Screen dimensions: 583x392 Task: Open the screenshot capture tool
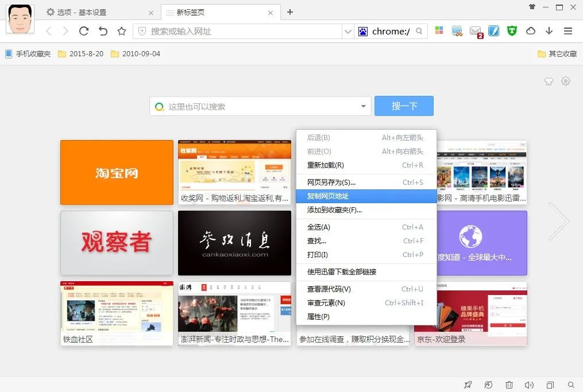457,31
